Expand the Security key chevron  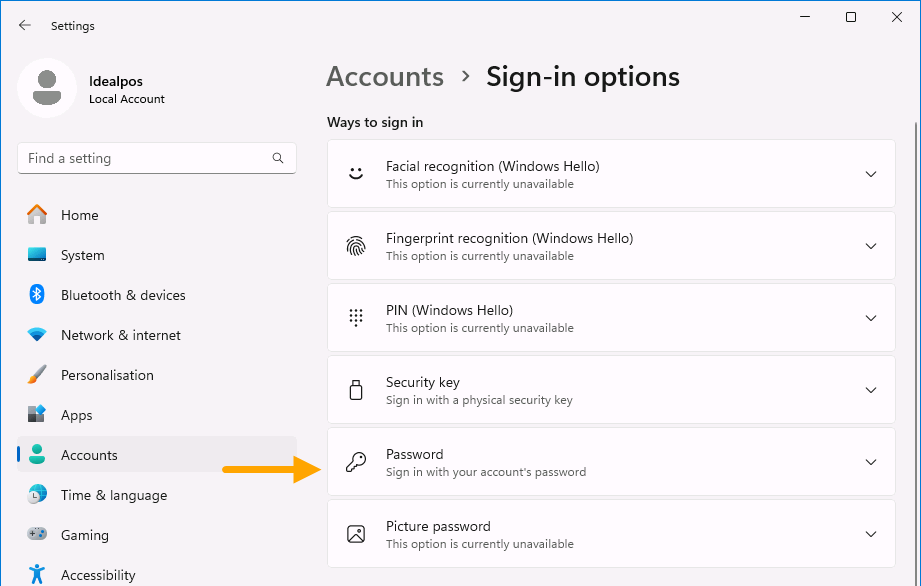[x=870, y=390]
